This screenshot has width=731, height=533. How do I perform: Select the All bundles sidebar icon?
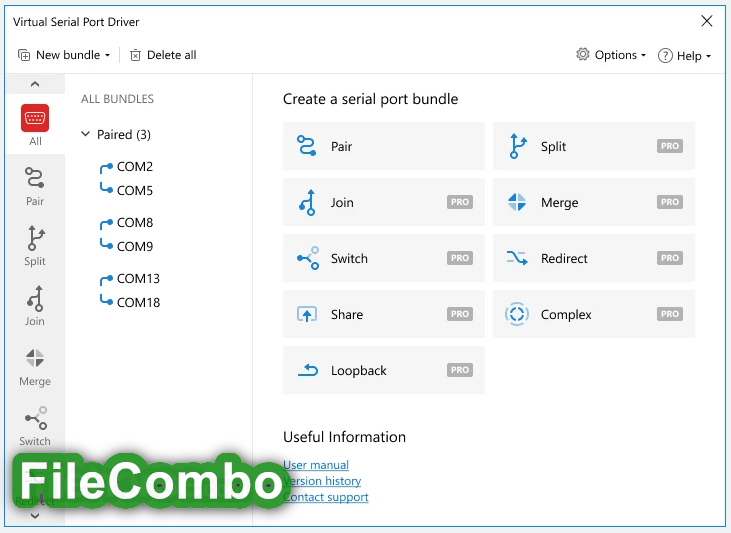coord(35,125)
